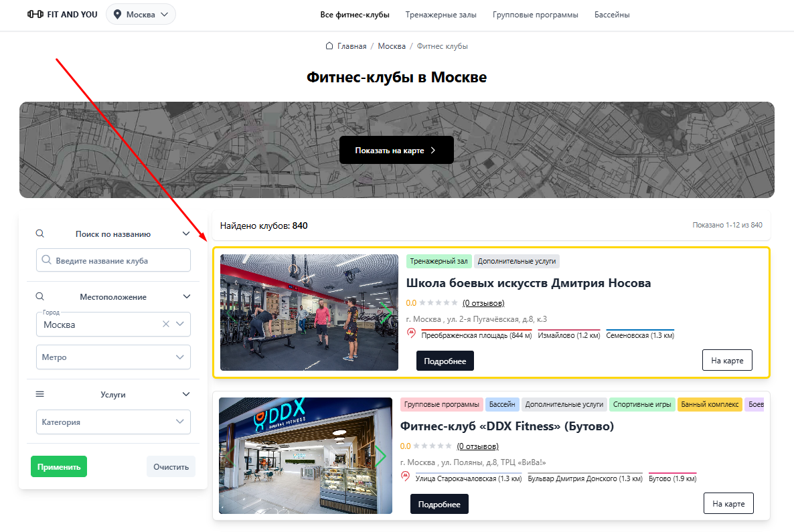The width and height of the screenshot is (794, 532).
Task: Open the Москва breadcrumb link
Action: tap(392, 46)
